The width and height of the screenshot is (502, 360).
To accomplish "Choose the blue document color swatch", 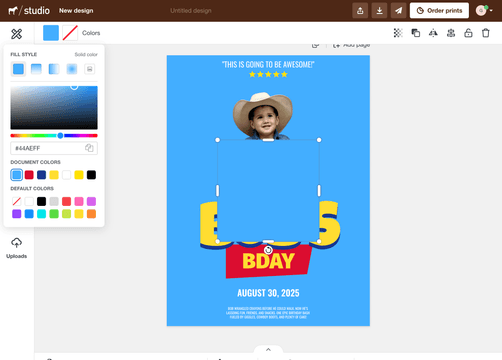I will 17,175.
